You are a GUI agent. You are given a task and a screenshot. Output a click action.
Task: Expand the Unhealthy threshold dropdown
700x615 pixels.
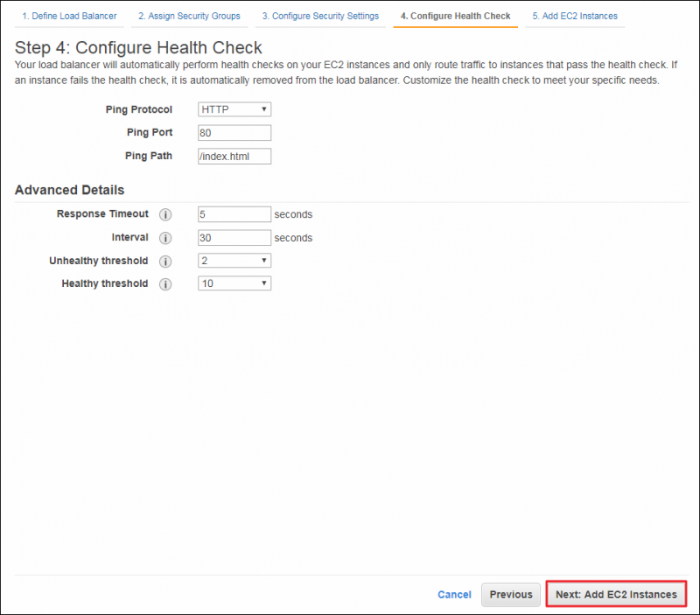pyautogui.click(x=234, y=260)
